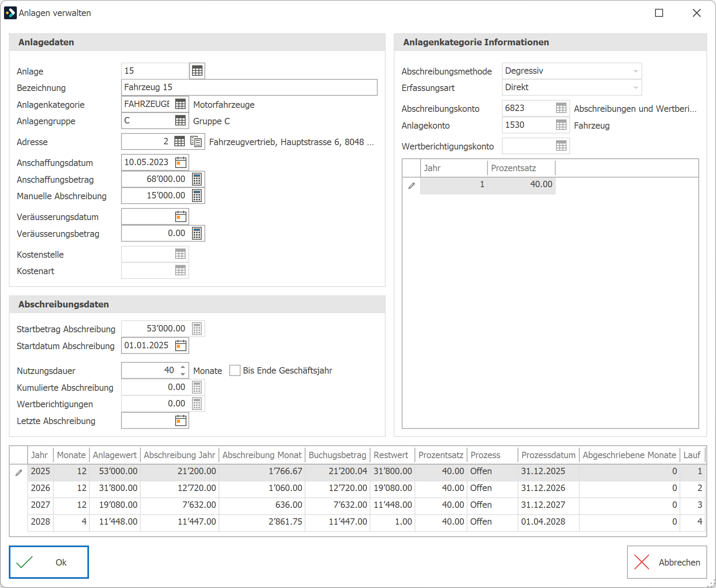Open calculator for Anschaffungsbetrag
Viewport: 716px width, 588px height.
(197, 179)
